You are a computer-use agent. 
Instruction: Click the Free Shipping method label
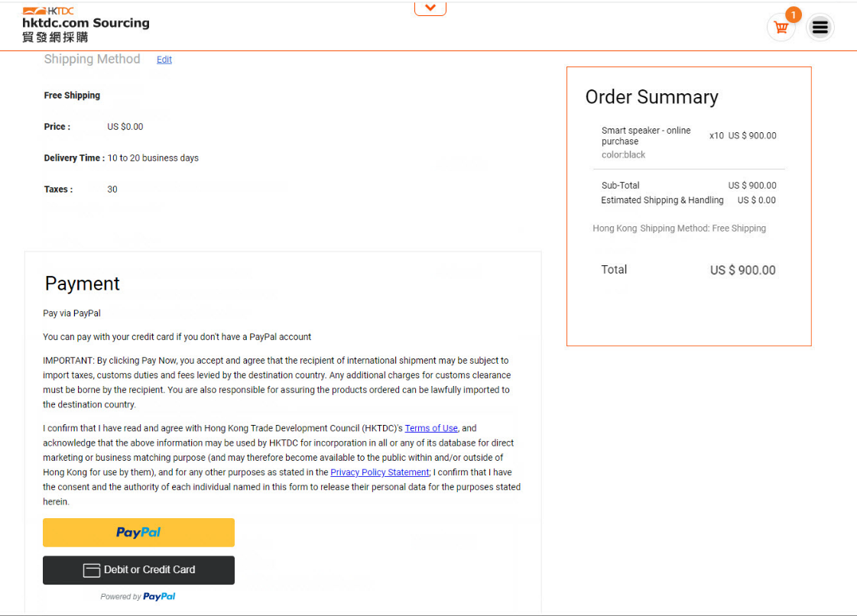pos(72,95)
